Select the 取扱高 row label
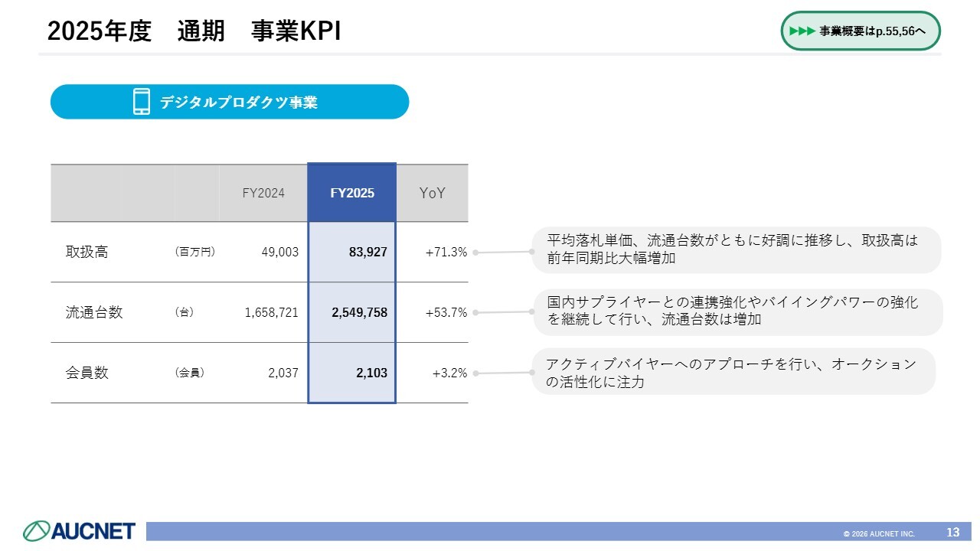The image size is (980, 551). [87, 252]
